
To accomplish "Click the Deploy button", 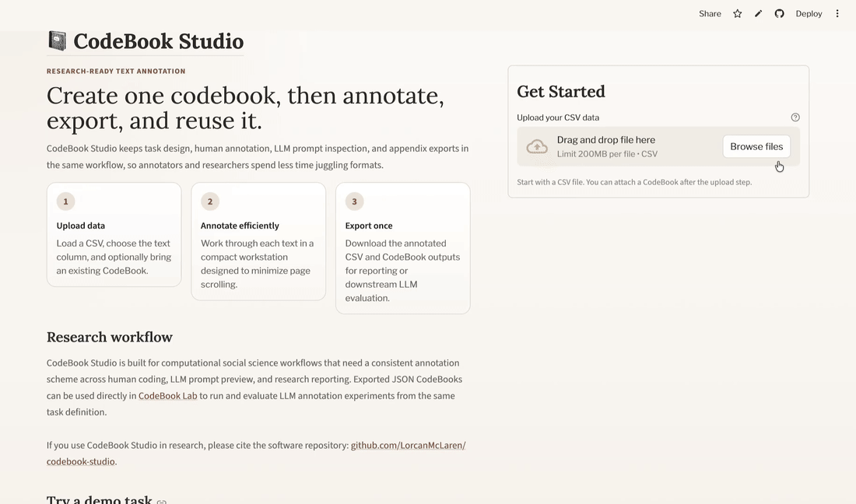I will click(x=809, y=14).
